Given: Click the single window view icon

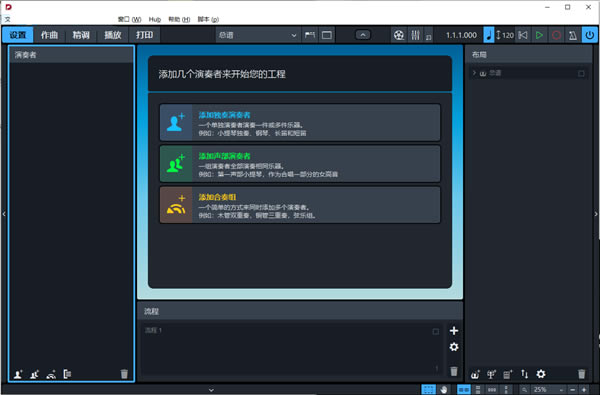Looking at the screenshot, I should pos(327,35).
